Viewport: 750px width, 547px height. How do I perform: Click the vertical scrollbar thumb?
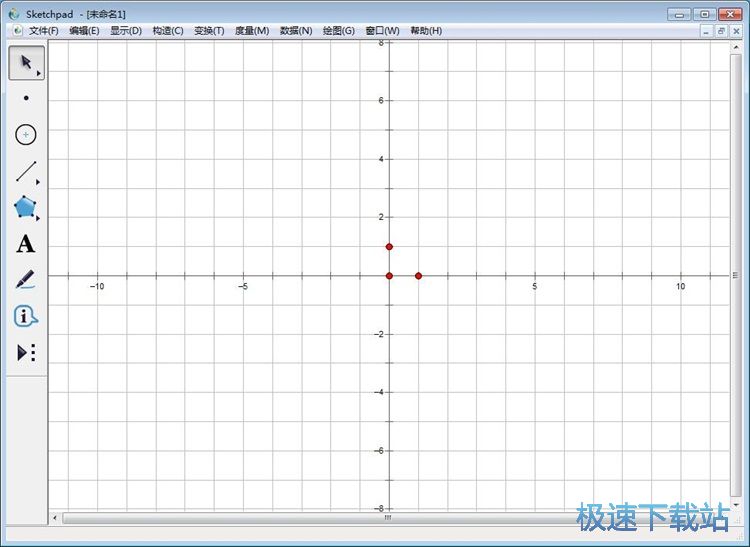click(735, 275)
